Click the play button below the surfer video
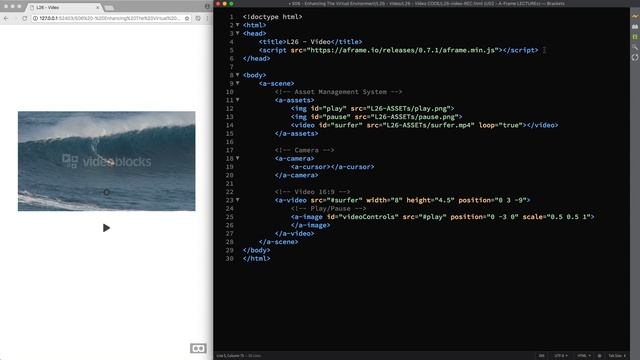Screen dimensions: 640x360 106,228
